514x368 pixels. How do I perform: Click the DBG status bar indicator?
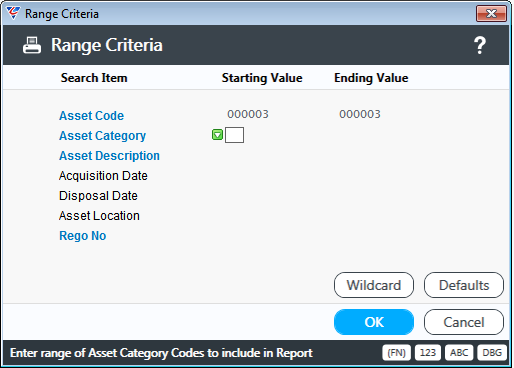[492, 353]
